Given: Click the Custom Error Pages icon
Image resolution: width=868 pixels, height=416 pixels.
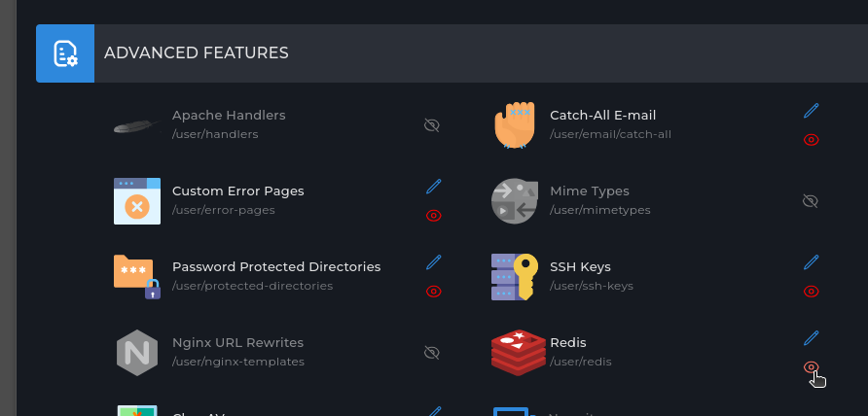Looking at the screenshot, I should point(136,201).
